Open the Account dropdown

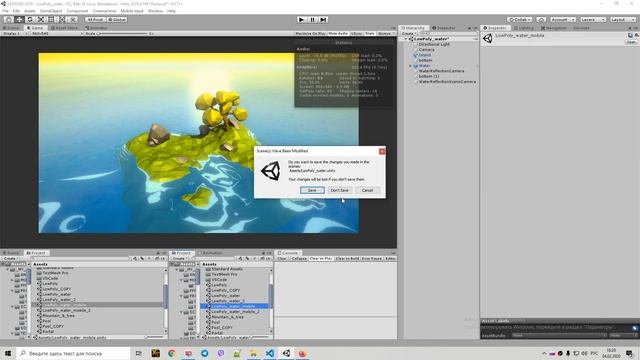tap(562, 19)
